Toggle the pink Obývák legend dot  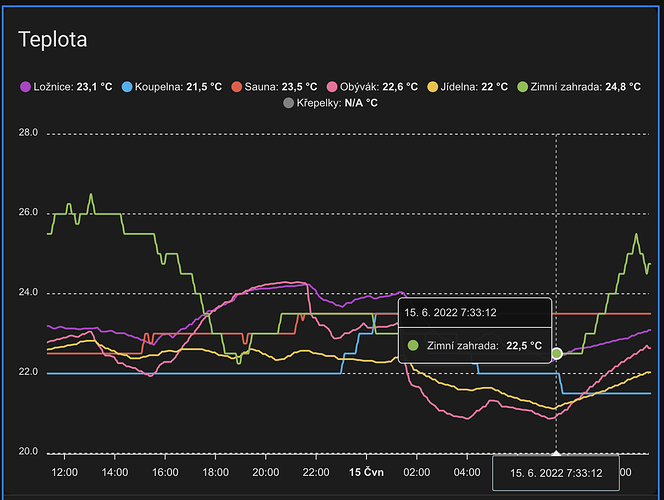point(332,87)
